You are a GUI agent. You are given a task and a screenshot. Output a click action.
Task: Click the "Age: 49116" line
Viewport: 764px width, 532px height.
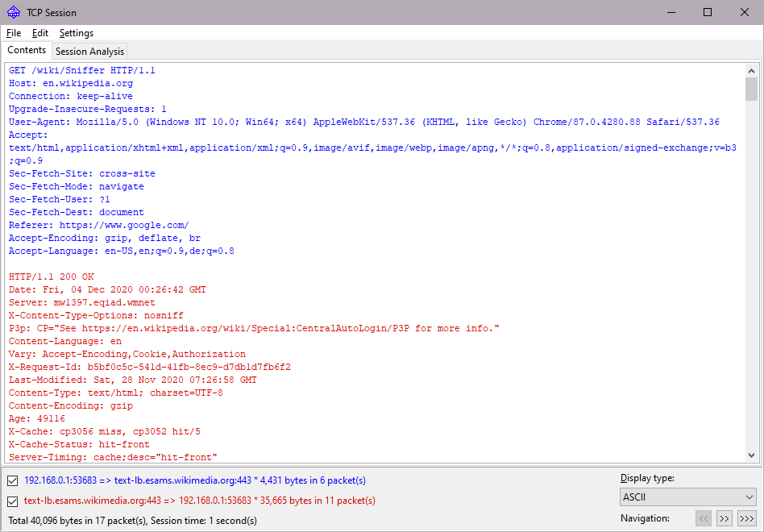[x=37, y=418]
